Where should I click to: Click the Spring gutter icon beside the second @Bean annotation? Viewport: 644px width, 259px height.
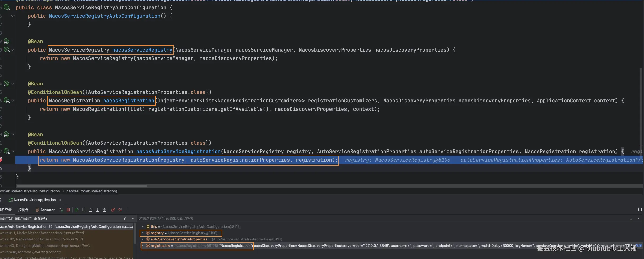(x=6, y=84)
